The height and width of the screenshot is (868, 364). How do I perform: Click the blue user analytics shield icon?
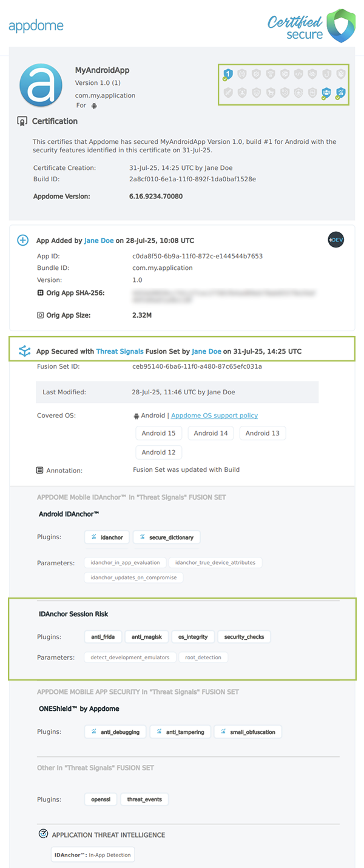click(x=326, y=92)
